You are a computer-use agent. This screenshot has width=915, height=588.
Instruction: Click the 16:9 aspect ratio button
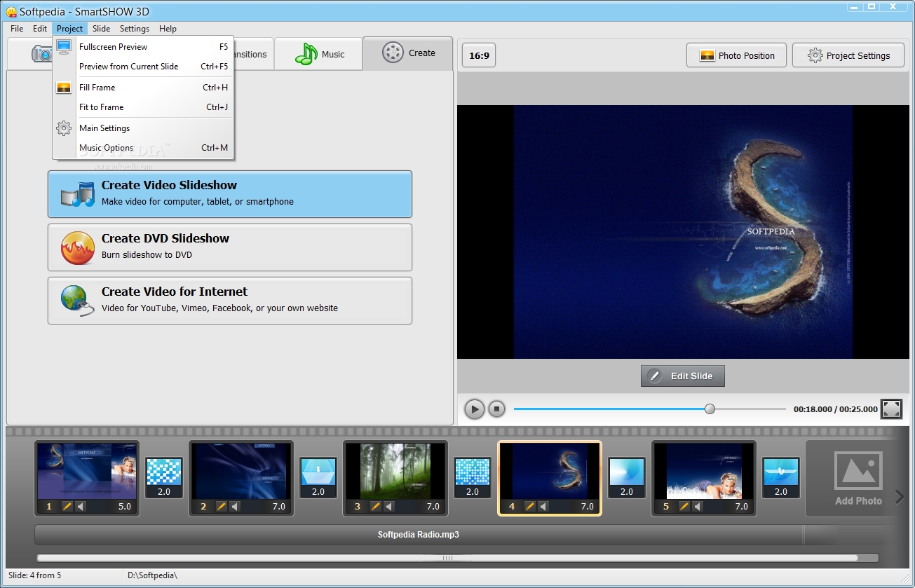pyautogui.click(x=480, y=55)
